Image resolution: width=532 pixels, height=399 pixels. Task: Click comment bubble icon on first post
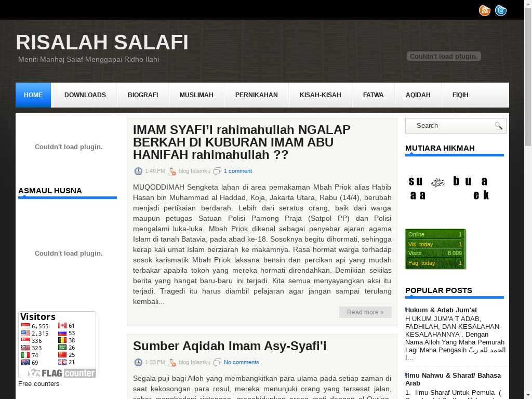click(217, 171)
